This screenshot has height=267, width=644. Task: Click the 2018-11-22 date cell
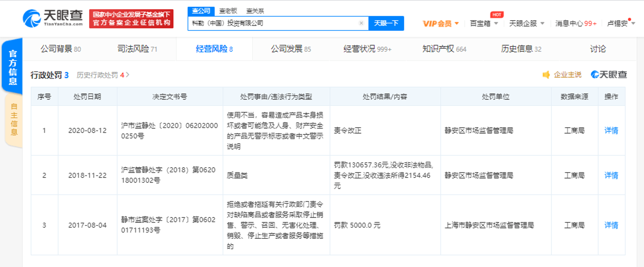pyautogui.click(x=87, y=175)
